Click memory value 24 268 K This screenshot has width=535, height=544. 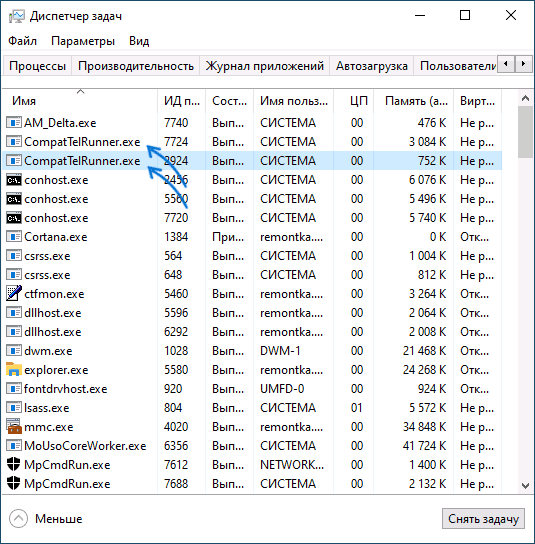pos(424,370)
